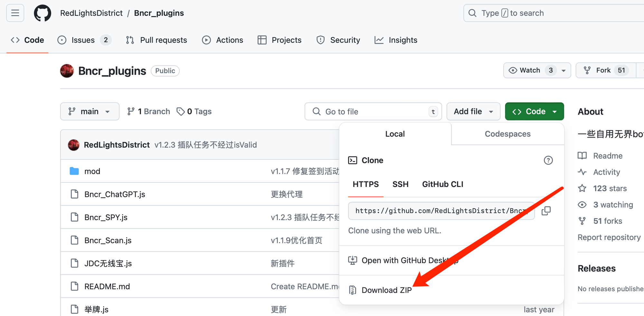
Task: Click the Clone help question mark icon
Action: click(548, 160)
